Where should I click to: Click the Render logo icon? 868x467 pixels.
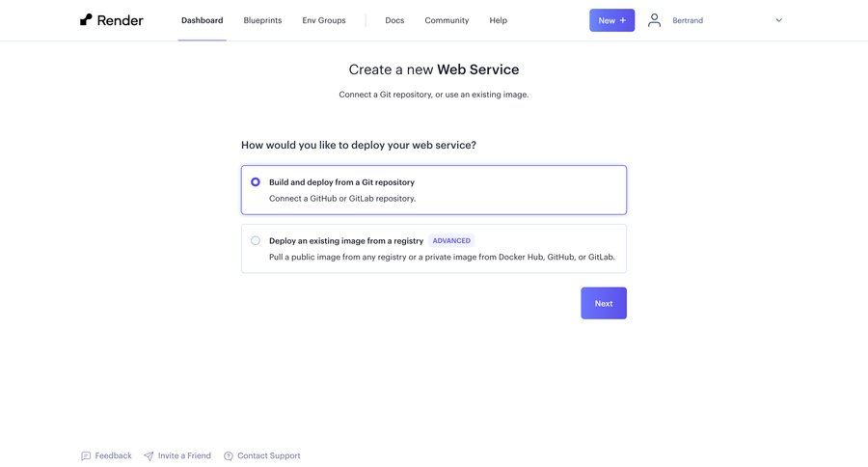pyautogui.click(x=87, y=19)
